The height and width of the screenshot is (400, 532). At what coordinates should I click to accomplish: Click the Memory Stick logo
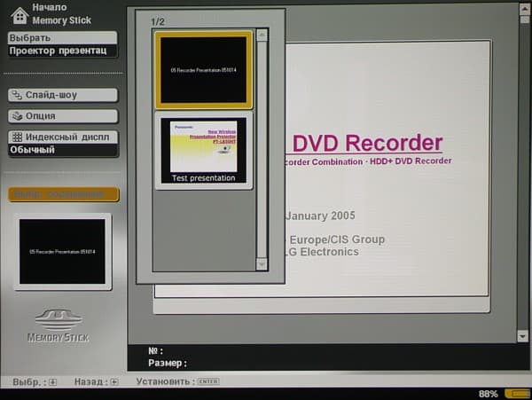click(59, 325)
